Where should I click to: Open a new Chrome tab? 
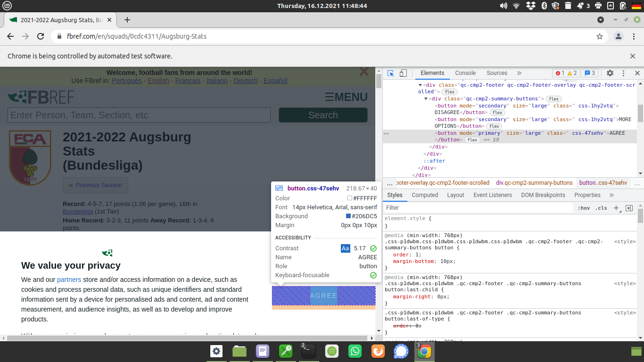click(127, 20)
